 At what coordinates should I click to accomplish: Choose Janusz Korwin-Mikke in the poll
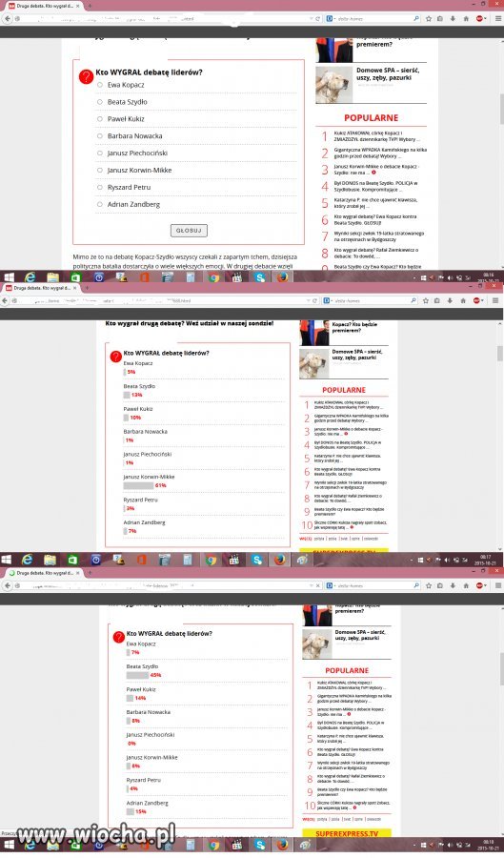[x=99, y=171]
